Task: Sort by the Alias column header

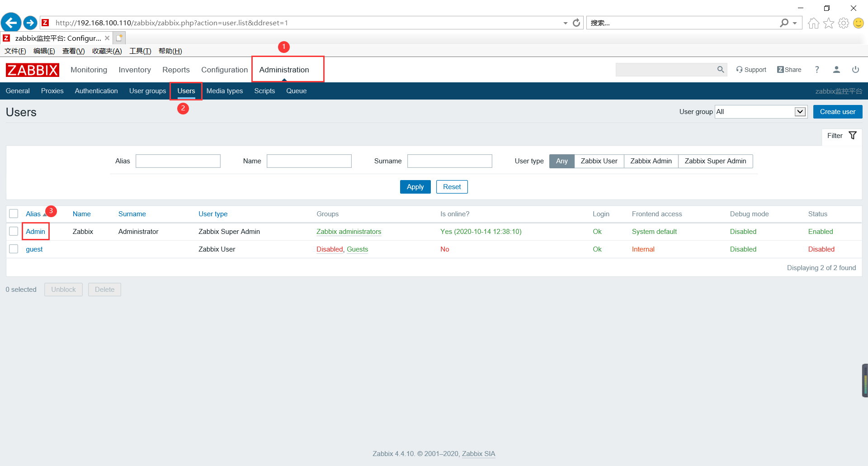Action: (33, 214)
